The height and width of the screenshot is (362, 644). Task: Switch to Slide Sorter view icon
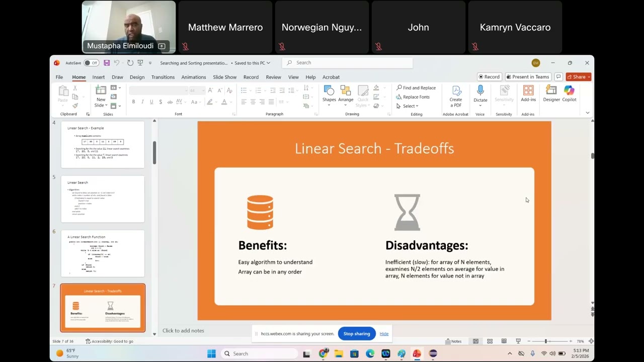(x=490, y=341)
